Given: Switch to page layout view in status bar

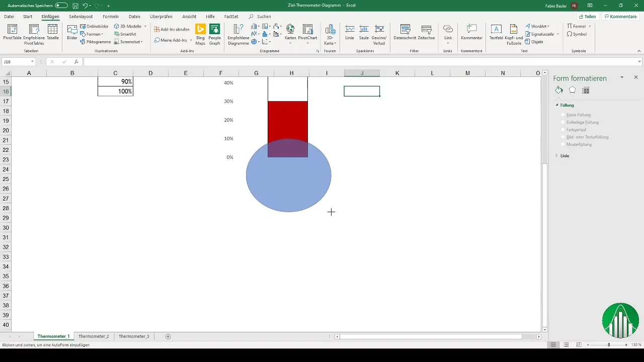Looking at the screenshot, I should 566,344.
